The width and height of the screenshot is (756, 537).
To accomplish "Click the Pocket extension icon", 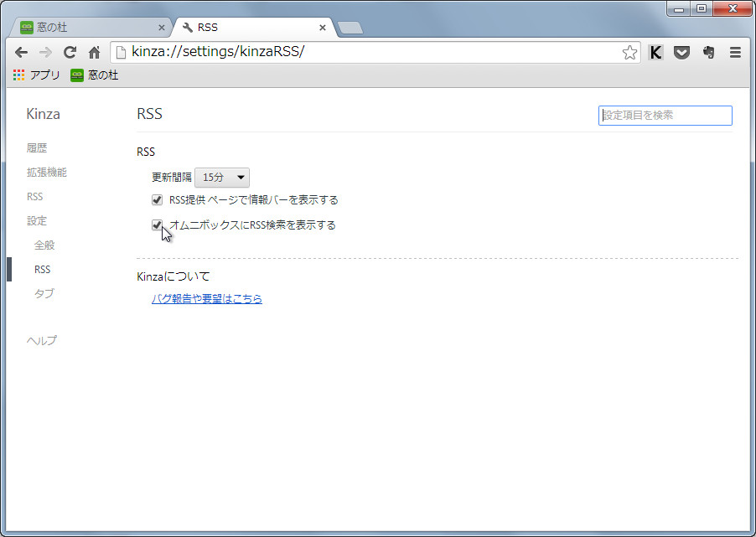I will pos(681,52).
